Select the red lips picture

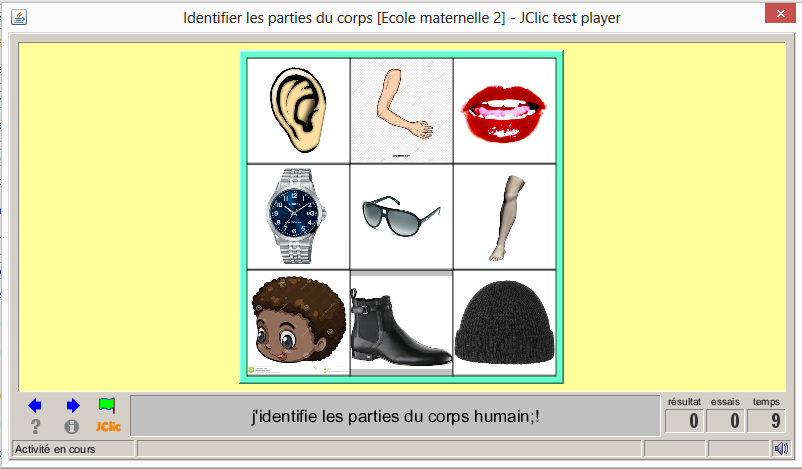coord(504,111)
